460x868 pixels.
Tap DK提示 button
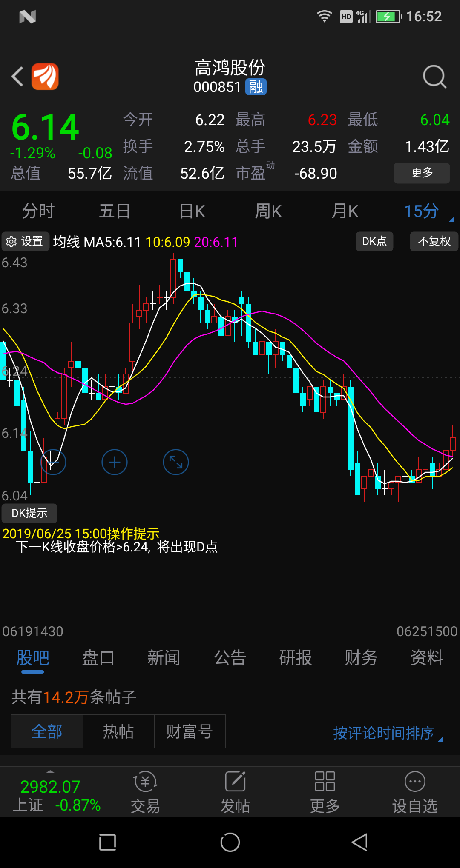pos(29,513)
